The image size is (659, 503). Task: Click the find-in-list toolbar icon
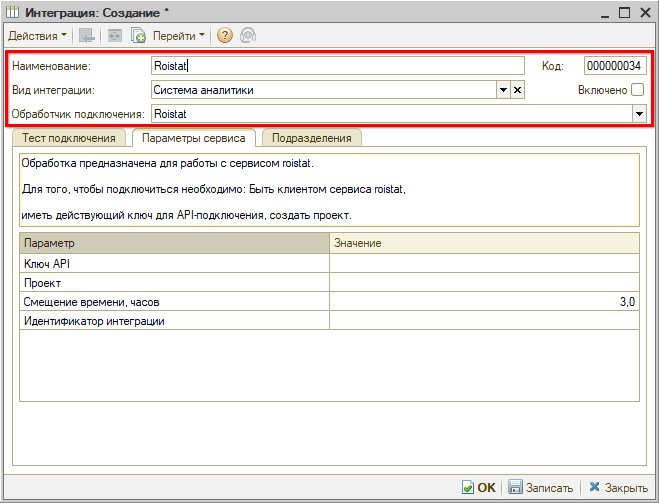click(x=87, y=36)
